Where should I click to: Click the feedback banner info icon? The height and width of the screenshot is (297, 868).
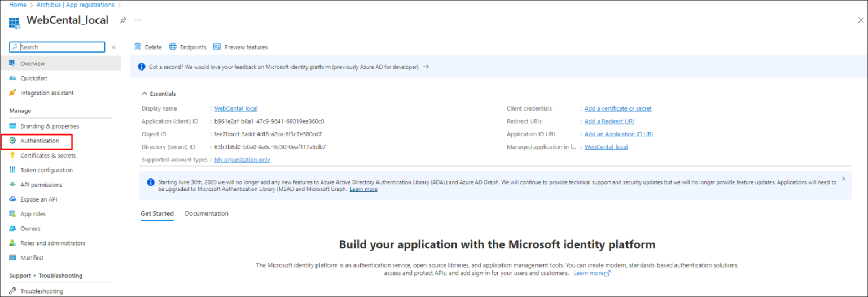point(141,67)
